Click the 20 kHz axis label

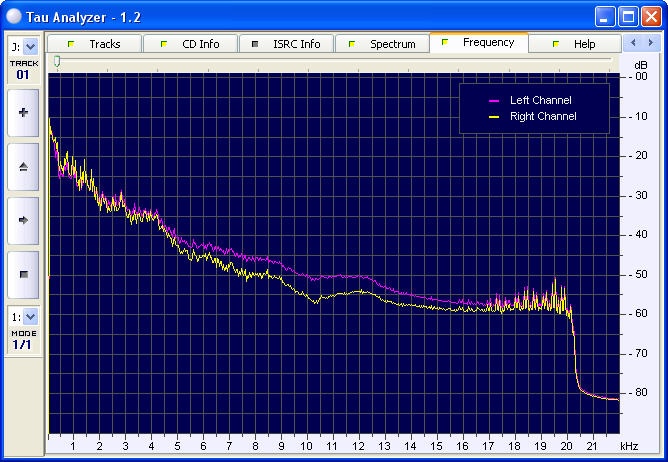coord(566,446)
